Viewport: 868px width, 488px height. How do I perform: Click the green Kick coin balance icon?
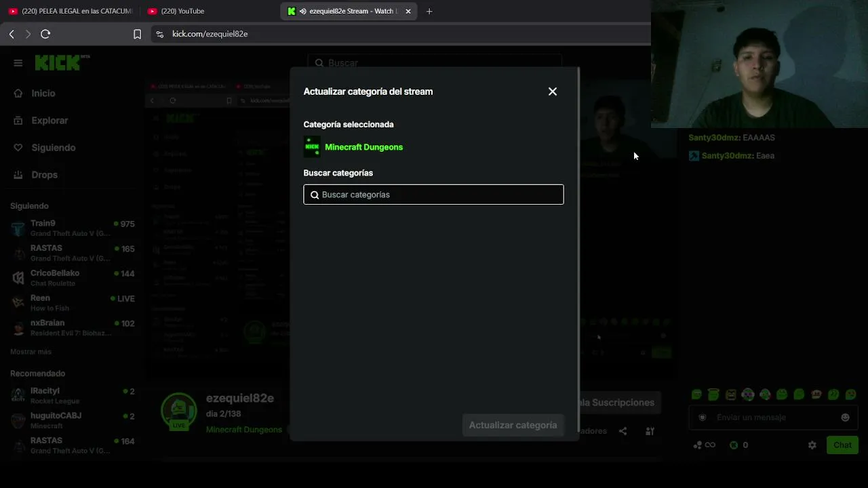(x=734, y=445)
